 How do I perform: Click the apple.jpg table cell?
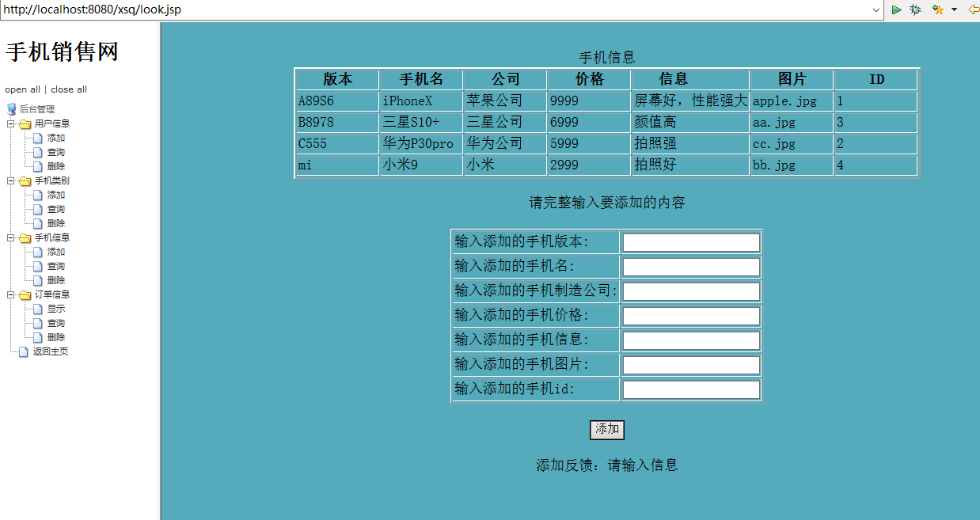tap(792, 101)
